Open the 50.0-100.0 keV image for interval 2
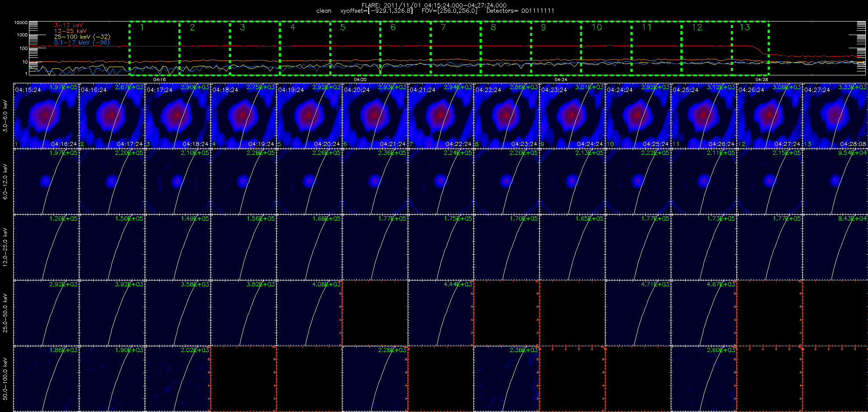868x412 pixels. click(x=112, y=378)
